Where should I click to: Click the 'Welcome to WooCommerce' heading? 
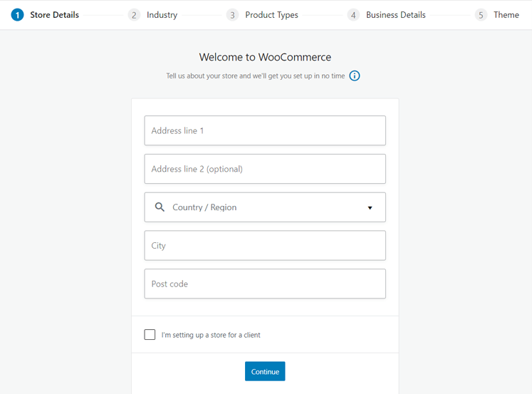(x=265, y=57)
